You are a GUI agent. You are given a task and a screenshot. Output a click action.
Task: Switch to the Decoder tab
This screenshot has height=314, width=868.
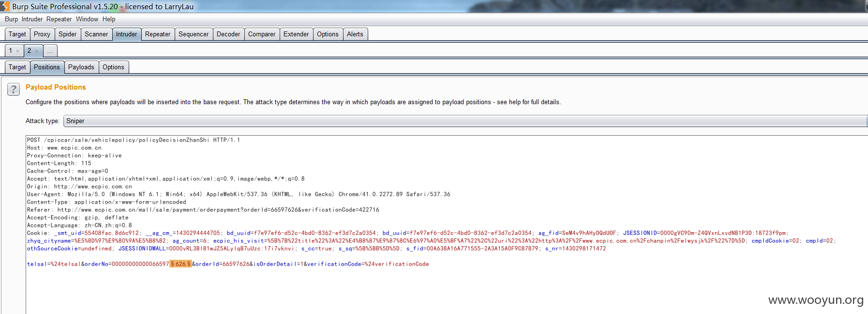pos(228,34)
